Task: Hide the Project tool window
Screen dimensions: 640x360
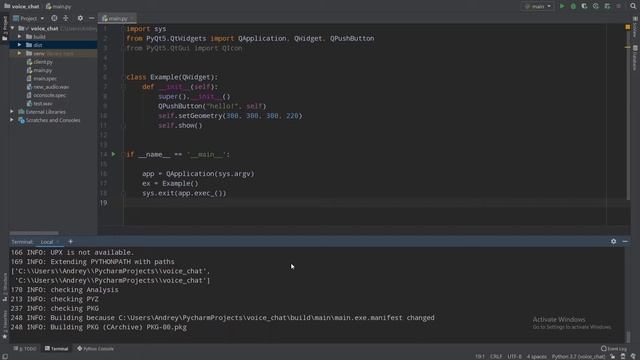Action: tap(91, 18)
